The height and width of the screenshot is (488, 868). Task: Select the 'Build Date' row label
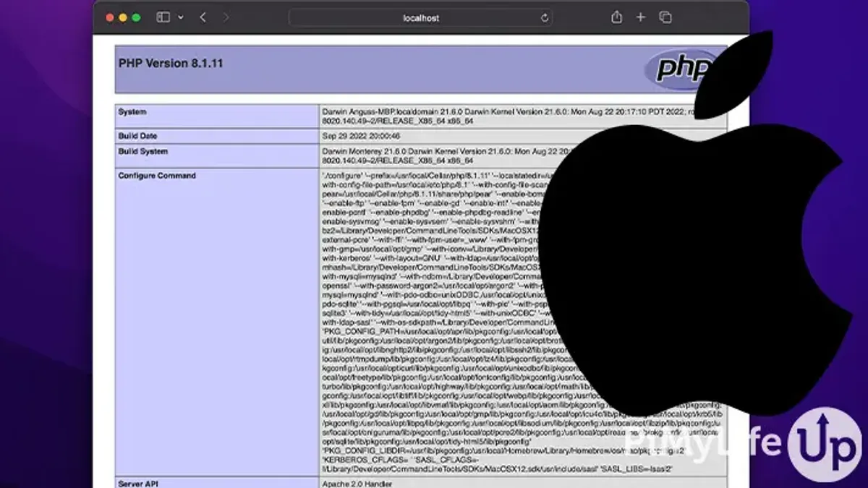(x=138, y=136)
